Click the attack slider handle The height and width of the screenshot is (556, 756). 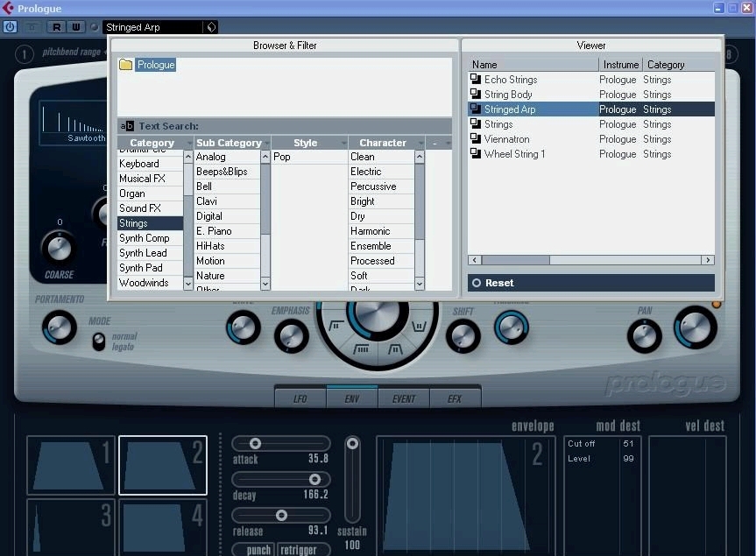pyautogui.click(x=255, y=443)
